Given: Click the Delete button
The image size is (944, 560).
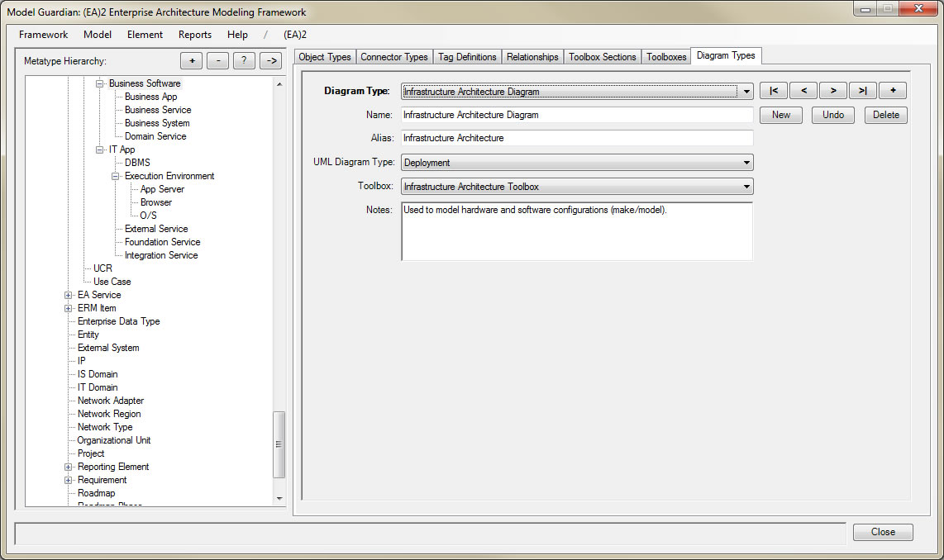Looking at the screenshot, I should (x=886, y=115).
